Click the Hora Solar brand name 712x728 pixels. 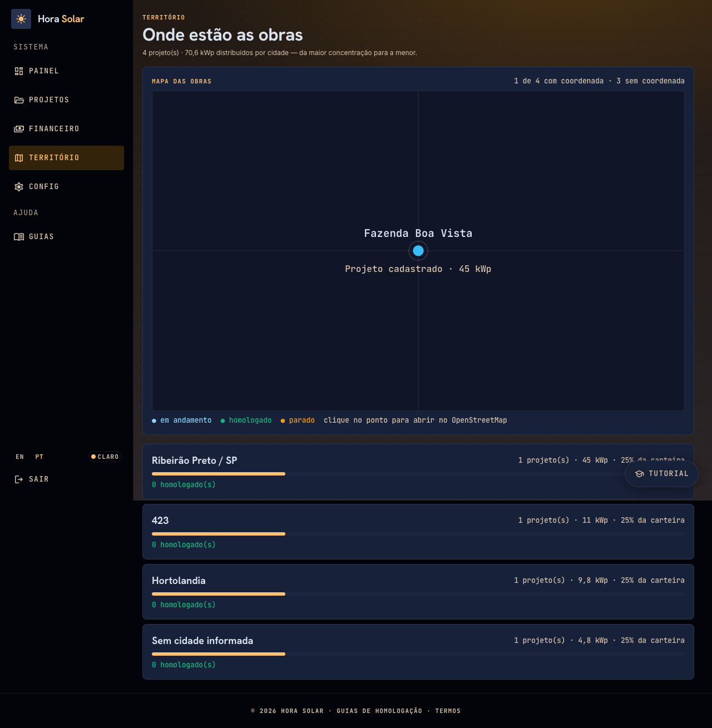tap(61, 19)
